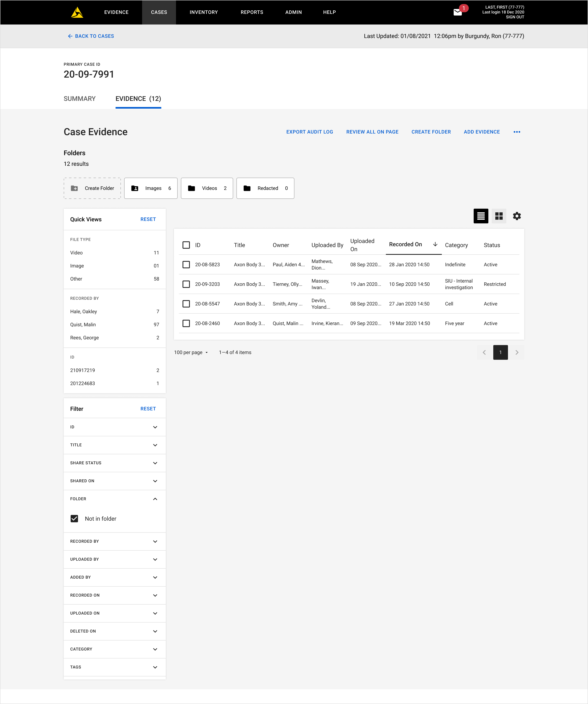
Task: Filter quick view by Other file type
Action: (x=115, y=279)
